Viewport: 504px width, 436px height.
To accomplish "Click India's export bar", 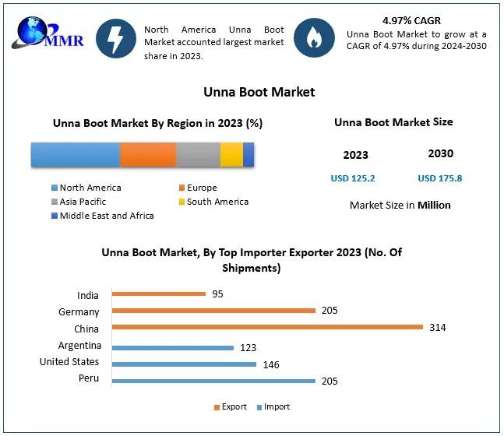I will pyautogui.click(x=159, y=294).
